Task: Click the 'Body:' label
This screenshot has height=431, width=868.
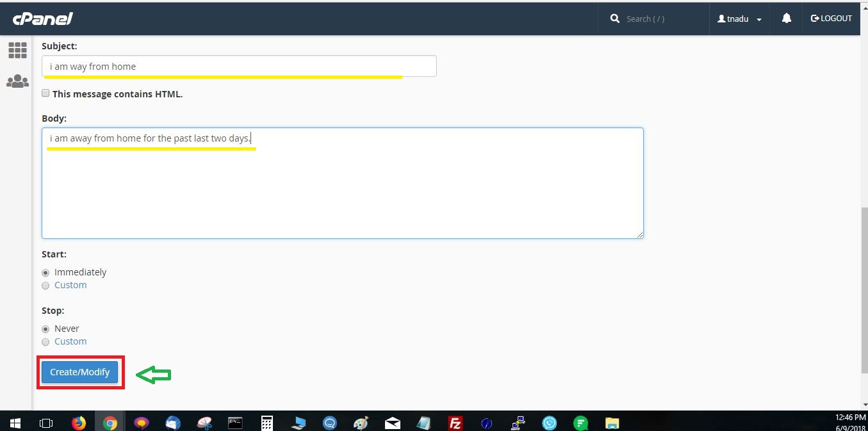Action: click(x=54, y=118)
